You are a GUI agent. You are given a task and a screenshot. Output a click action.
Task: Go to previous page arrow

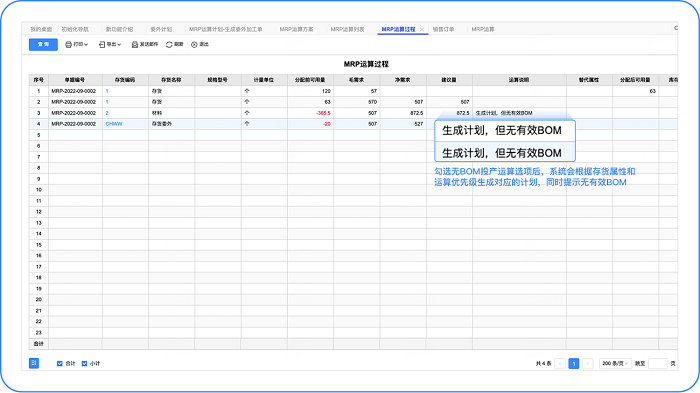(x=560, y=364)
